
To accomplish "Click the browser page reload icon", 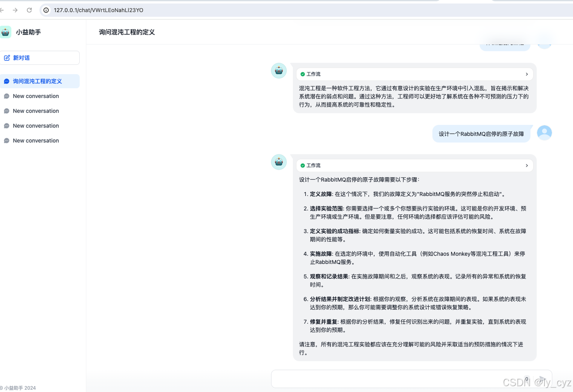I will click(x=29, y=9).
